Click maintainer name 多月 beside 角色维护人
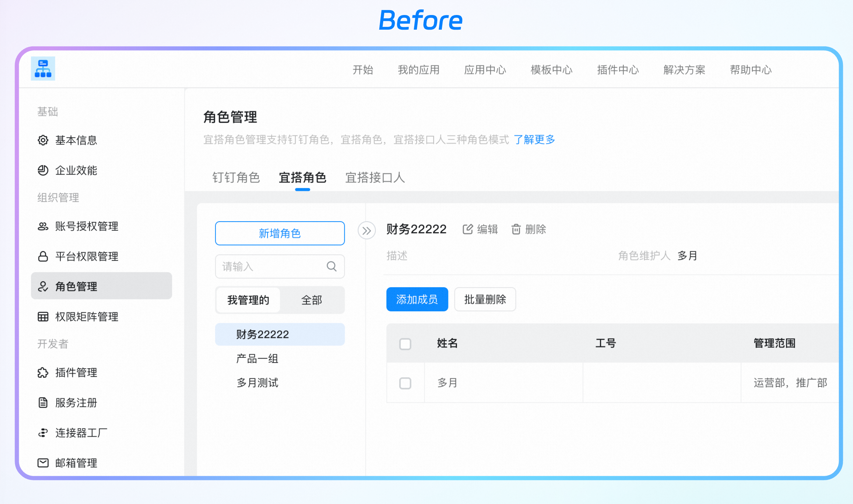Screen dimensions: 853x504 click(x=687, y=255)
